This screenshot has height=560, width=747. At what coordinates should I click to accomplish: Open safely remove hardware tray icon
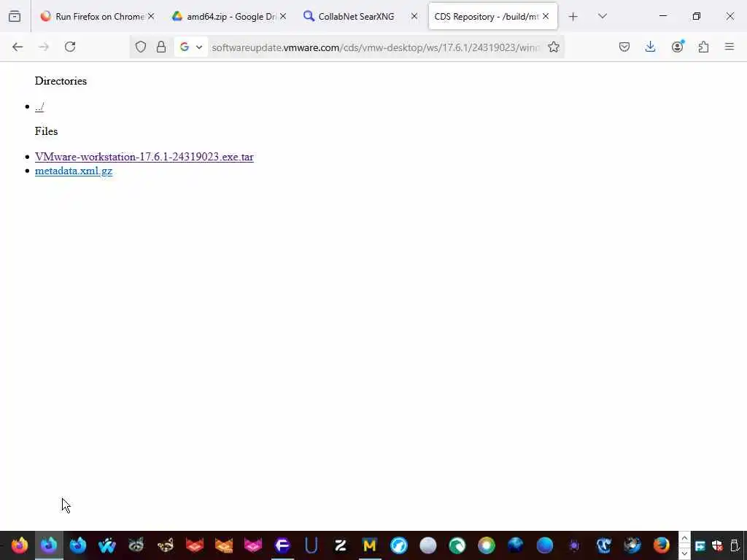[x=735, y=545]
